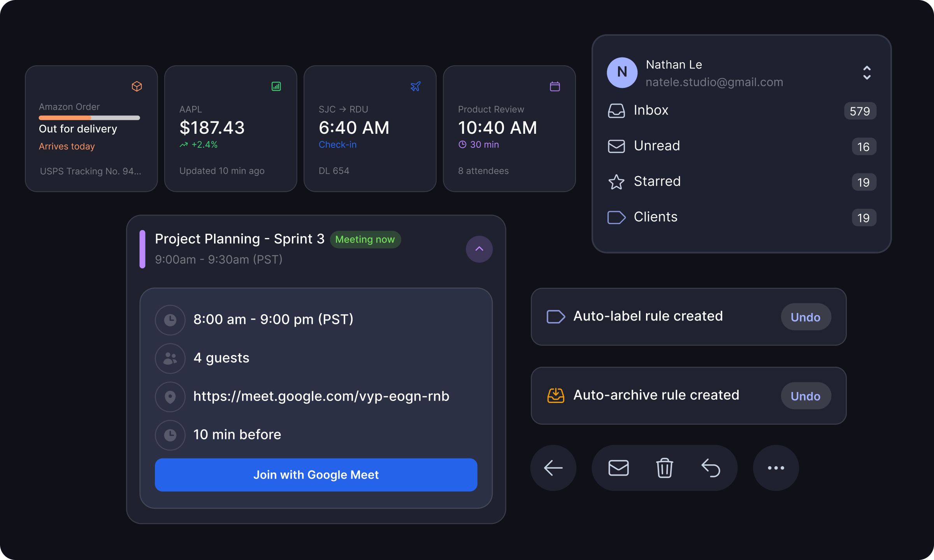Click the green stock chart icon
The image size is (934, 560).
click(x=276, y=86)
